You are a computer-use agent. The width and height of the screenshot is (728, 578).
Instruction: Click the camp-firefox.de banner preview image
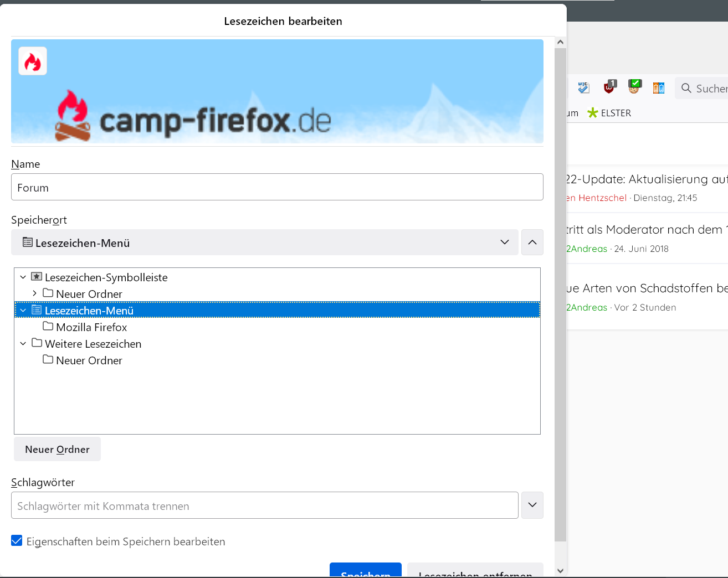tap(277, 91)
